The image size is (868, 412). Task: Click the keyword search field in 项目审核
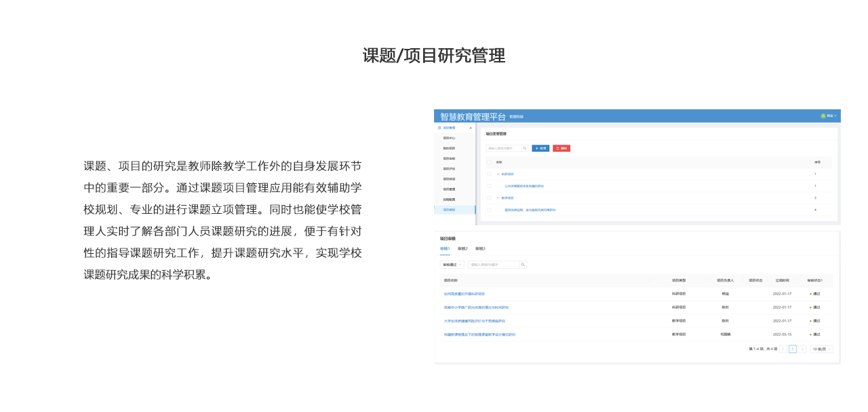tap(493, 265)
